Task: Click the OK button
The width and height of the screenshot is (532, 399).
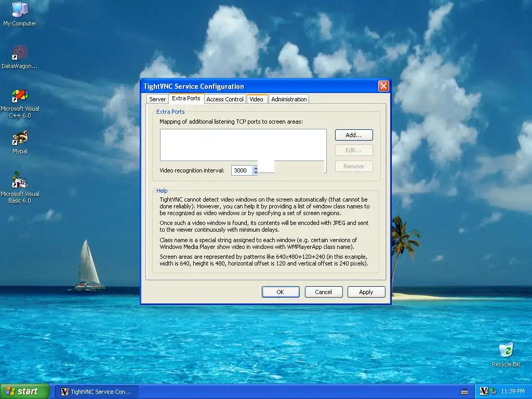Action: click(x=280, y=292)
